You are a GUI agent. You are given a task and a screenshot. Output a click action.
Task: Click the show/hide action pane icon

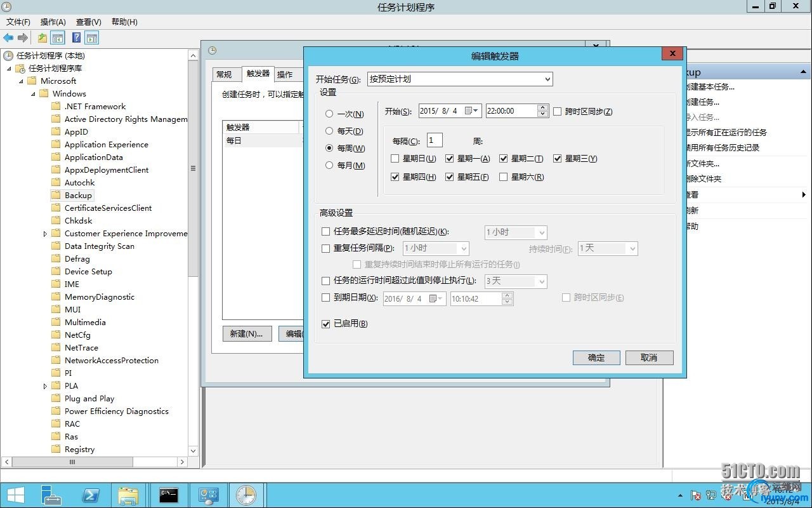(x=92, y=38)
